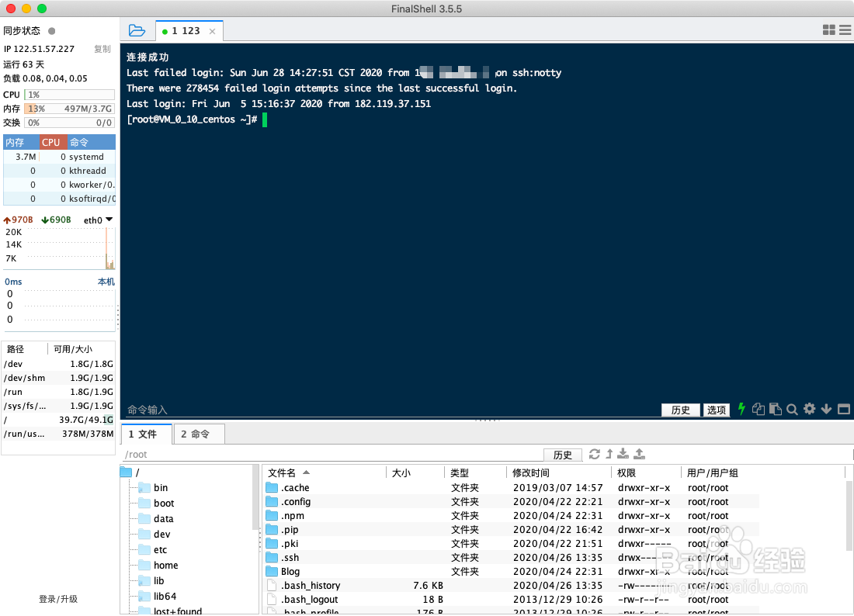Screen dimensions: 854x616
Task: Close the "1 123" session tab
Action: pos(213,32)
